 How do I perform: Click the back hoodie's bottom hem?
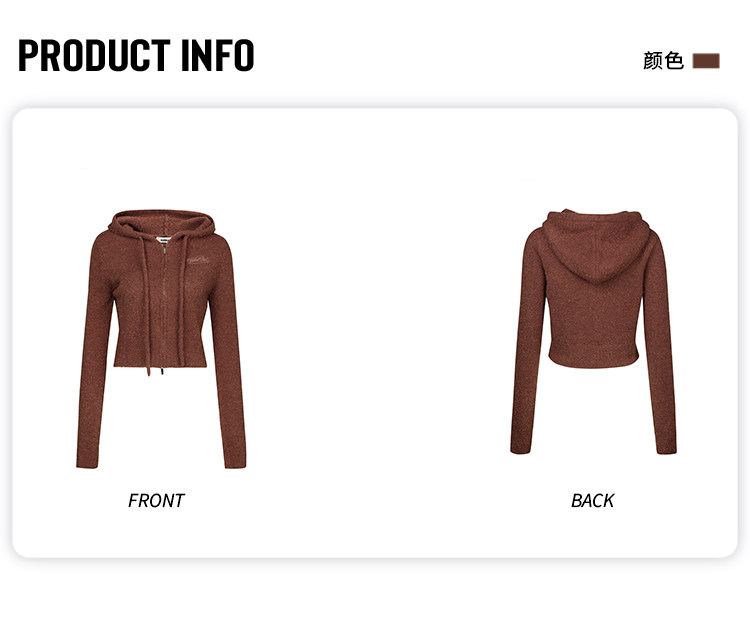pos(593,361)
